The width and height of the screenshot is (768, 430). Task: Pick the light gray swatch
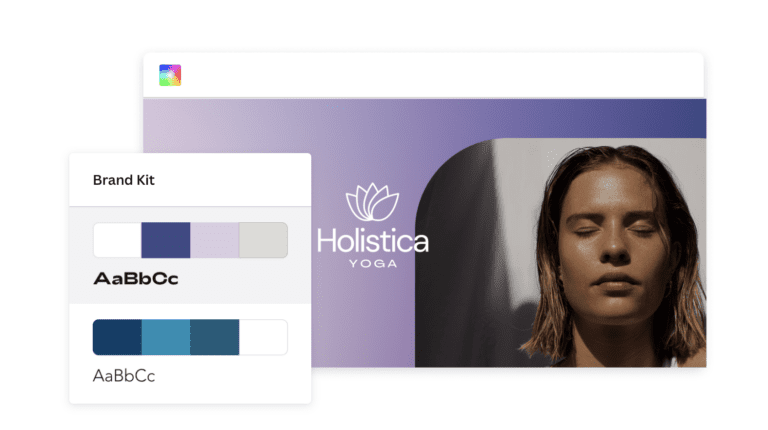tap(263, 240)
